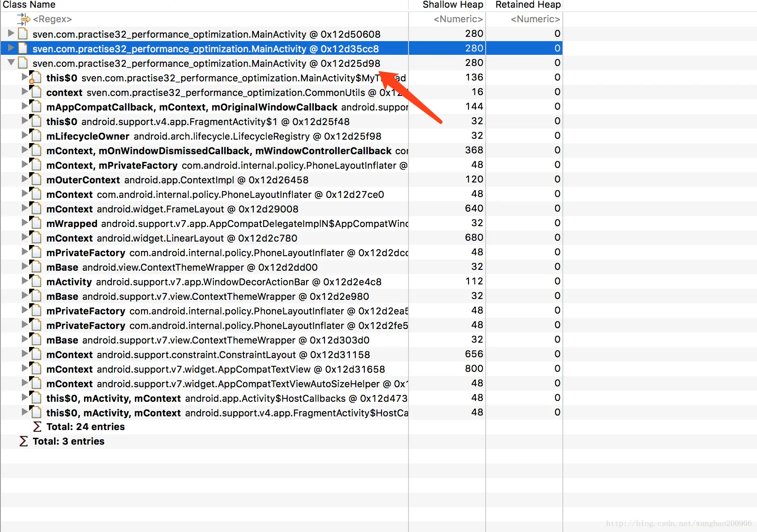This screenshot has width=757, height=532.
Task: Click the object icon of MainActivity @ 0x12d25d98
Action: pos(23,63)
